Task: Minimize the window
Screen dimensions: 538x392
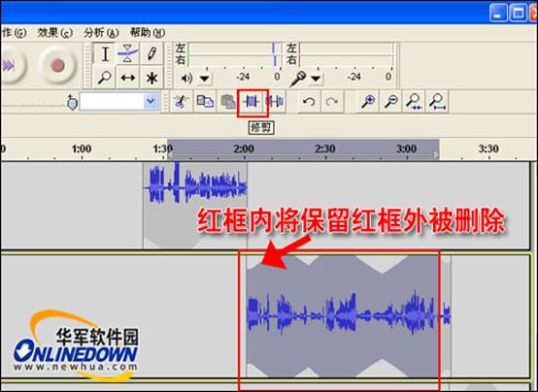Action: 498,13
